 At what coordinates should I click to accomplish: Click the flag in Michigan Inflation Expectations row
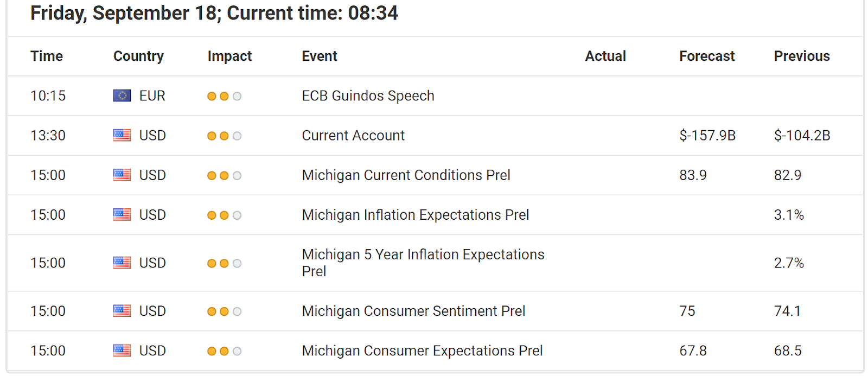point(122,214)
